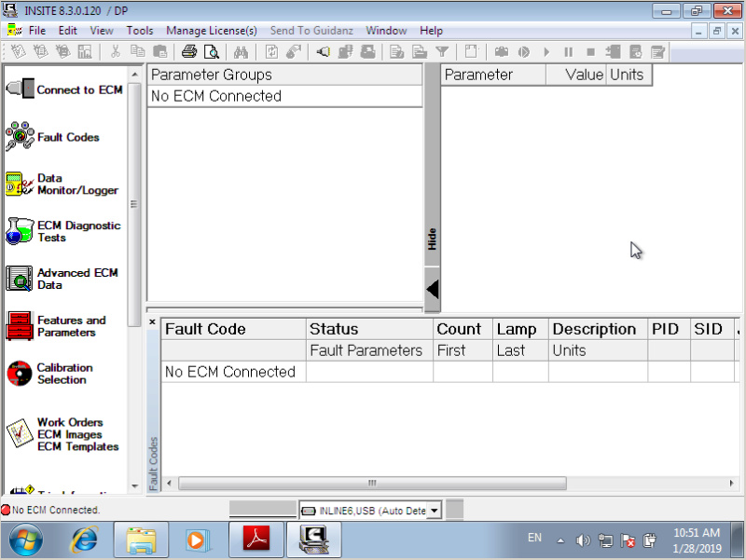
Task: Click the Paste toolbar icon
Action: tap(159, 51)
